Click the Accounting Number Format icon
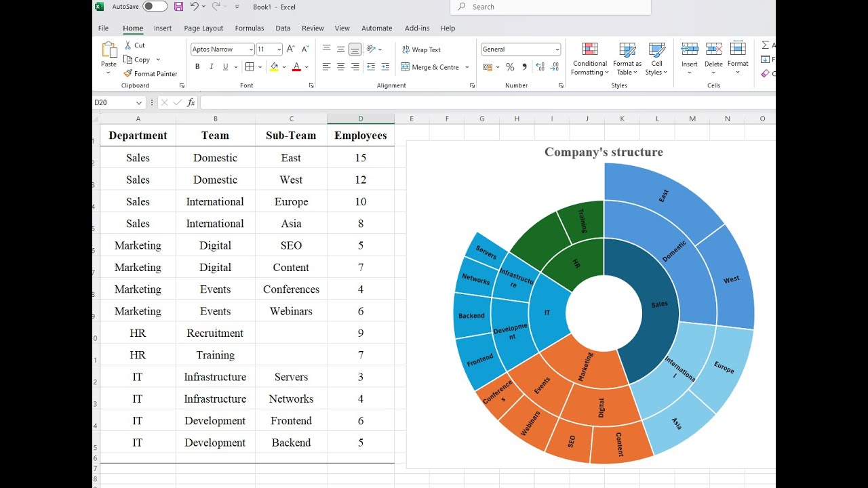 click(487, 66)
